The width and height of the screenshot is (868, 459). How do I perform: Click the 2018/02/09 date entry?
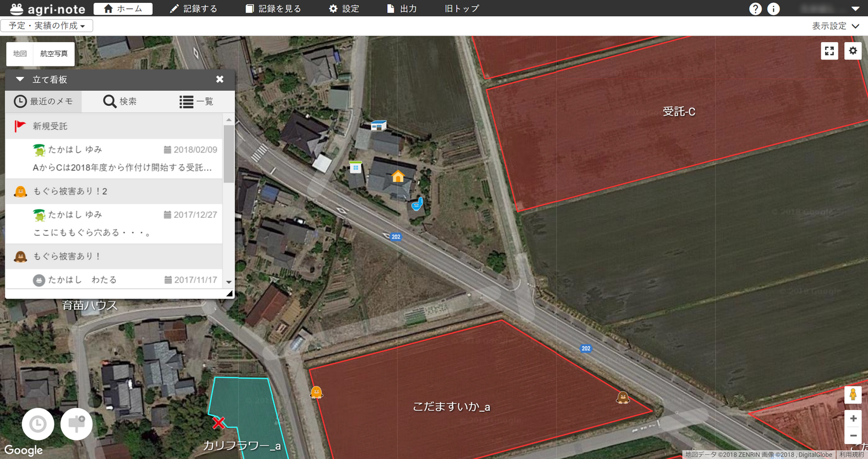click(x=191, y=150)
